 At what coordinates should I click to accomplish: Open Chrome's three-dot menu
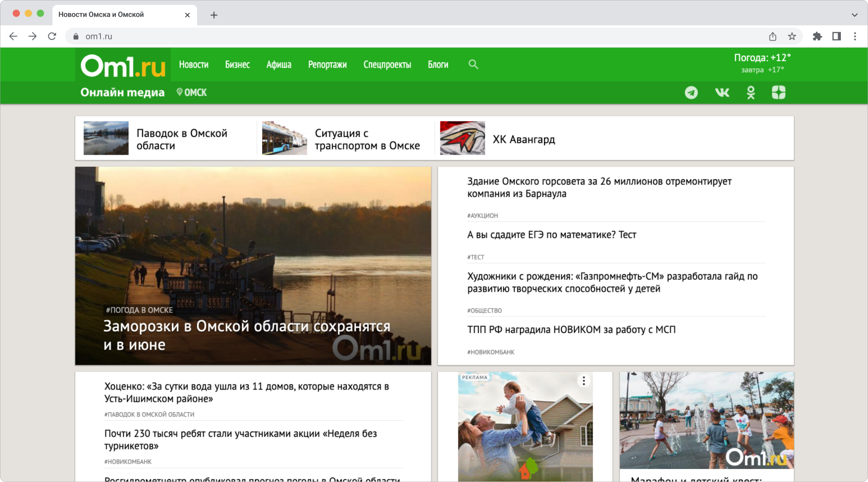pyautogui.click(x=855, y=36)
